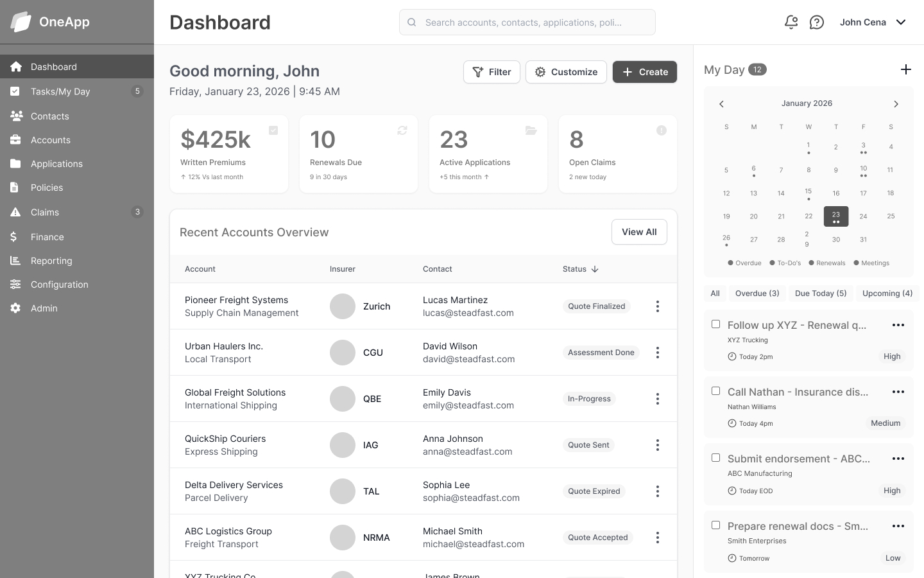Click the check icon on Written Premiums card
924x578 pixels.
click(x=273, y=130)
